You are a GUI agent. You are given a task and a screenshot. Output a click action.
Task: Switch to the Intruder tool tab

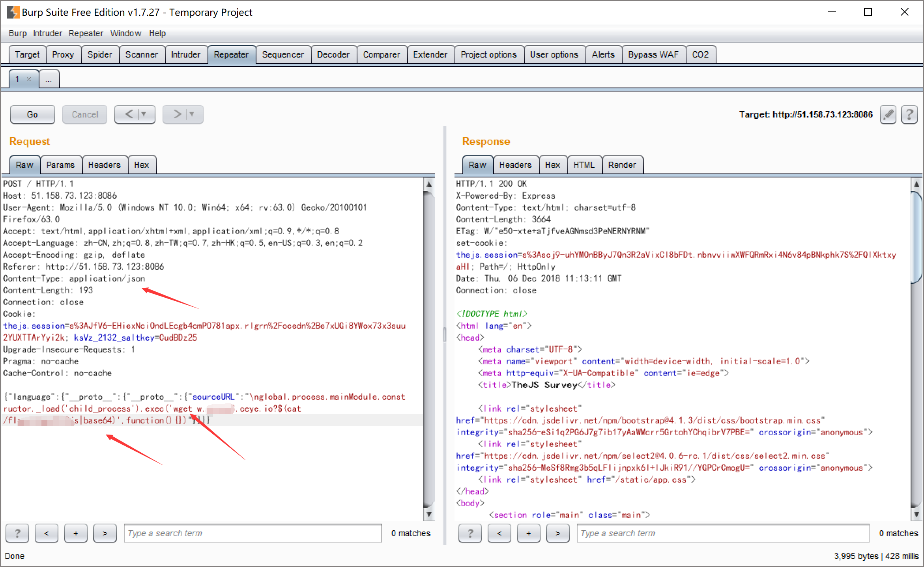point(186,54)
